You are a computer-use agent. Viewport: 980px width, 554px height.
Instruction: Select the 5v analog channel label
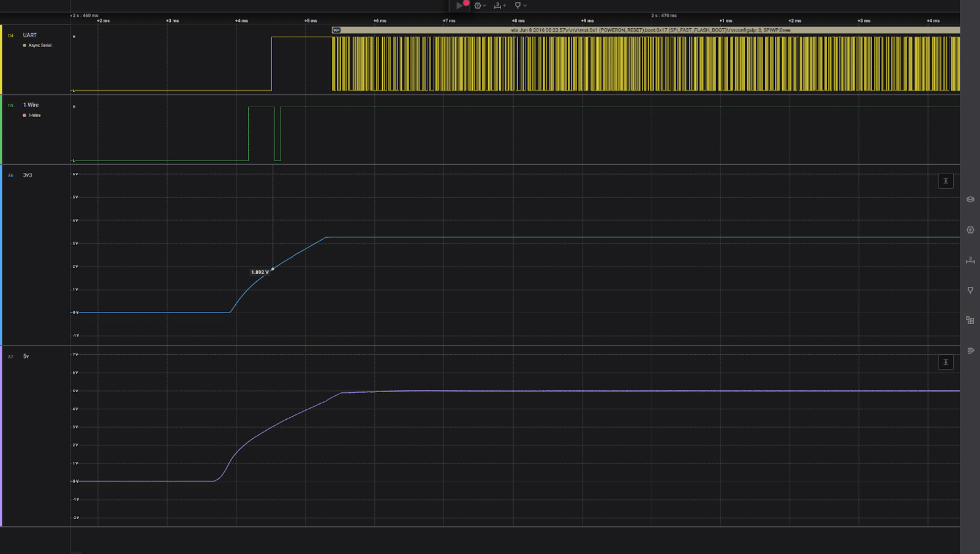[26, 356]
